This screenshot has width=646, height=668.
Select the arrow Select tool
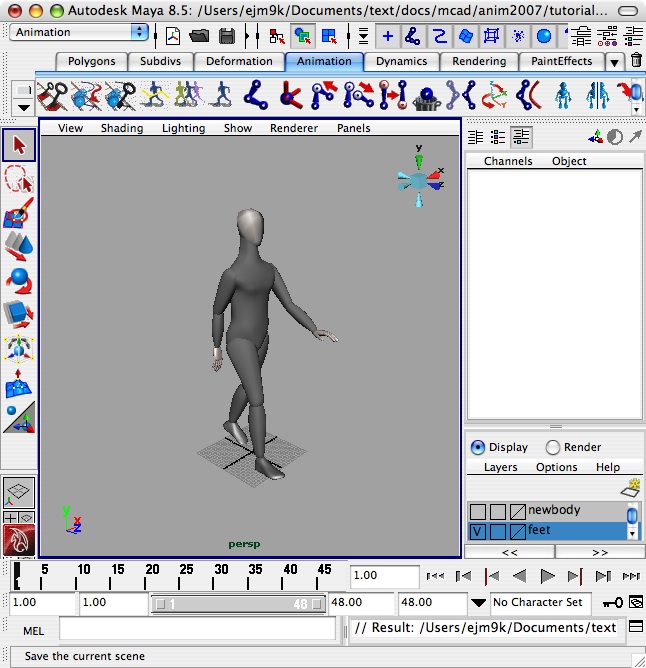(19, 144)
